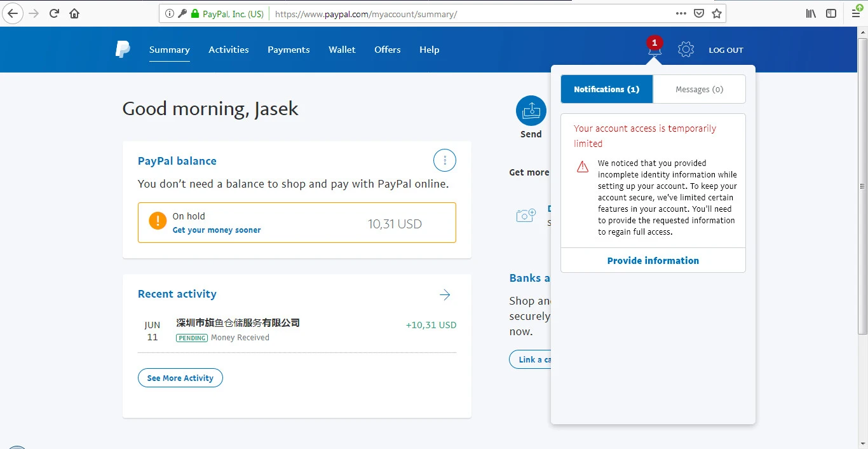Click the URL address field

[x=470, y=13]
